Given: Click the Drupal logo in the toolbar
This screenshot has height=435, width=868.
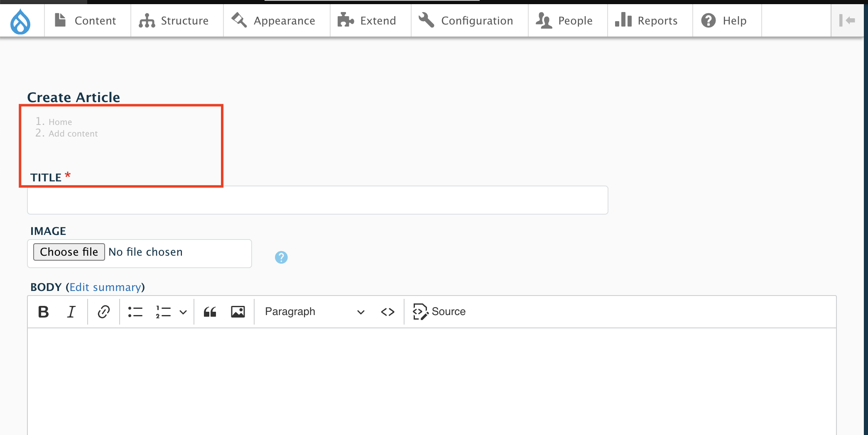Looking at the screenshot, I should pyautogui.click(x=21, y=20).
